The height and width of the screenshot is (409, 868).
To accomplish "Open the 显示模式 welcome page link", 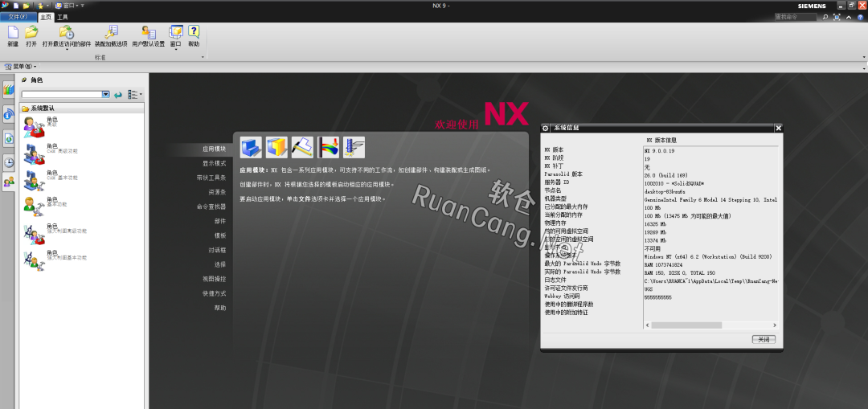I will coord(214,163).
